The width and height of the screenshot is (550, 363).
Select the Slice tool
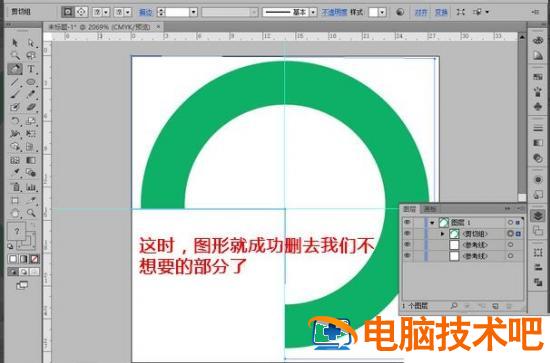coord(31,201)
